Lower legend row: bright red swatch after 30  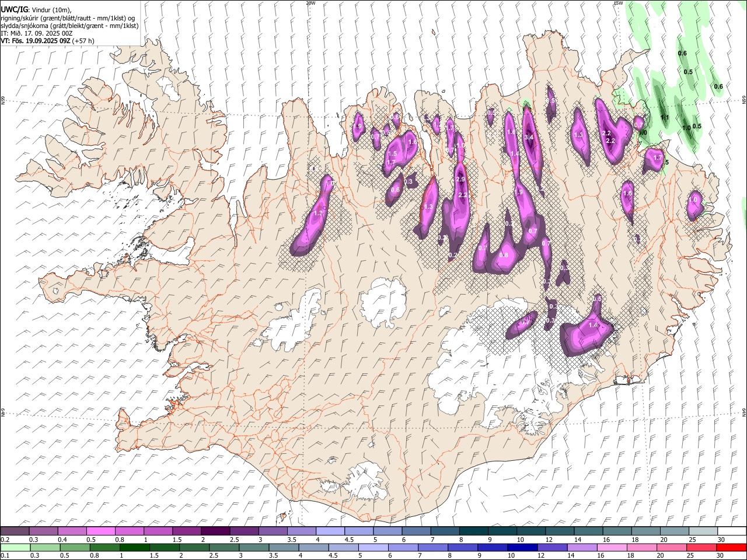pos(732,547)
